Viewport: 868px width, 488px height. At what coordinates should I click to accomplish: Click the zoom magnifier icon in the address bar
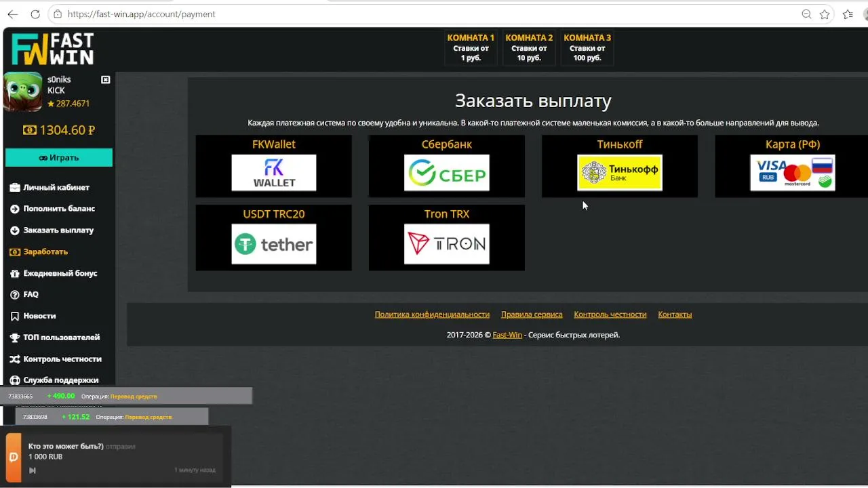tap(806, 14)
